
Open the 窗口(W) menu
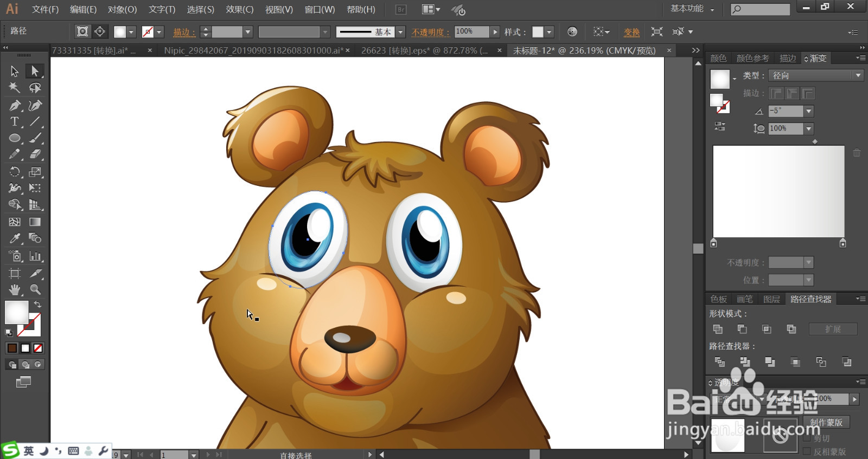(320, 9)
